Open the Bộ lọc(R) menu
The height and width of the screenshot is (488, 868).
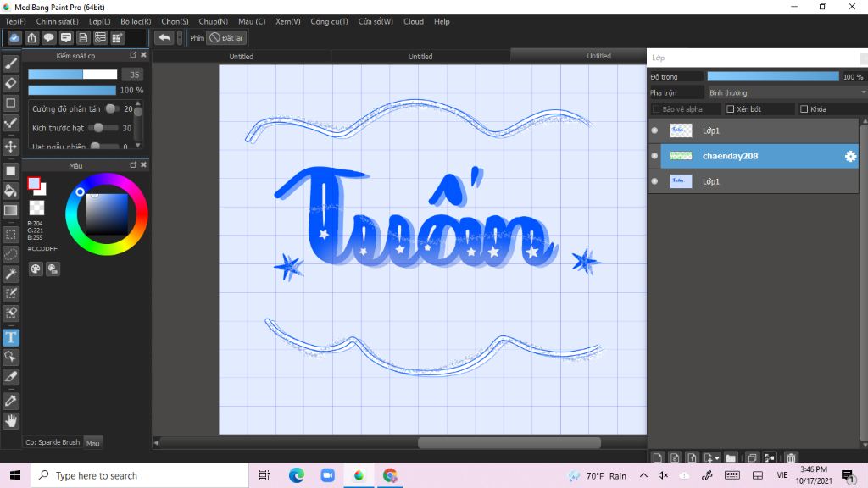pos(136,21)
